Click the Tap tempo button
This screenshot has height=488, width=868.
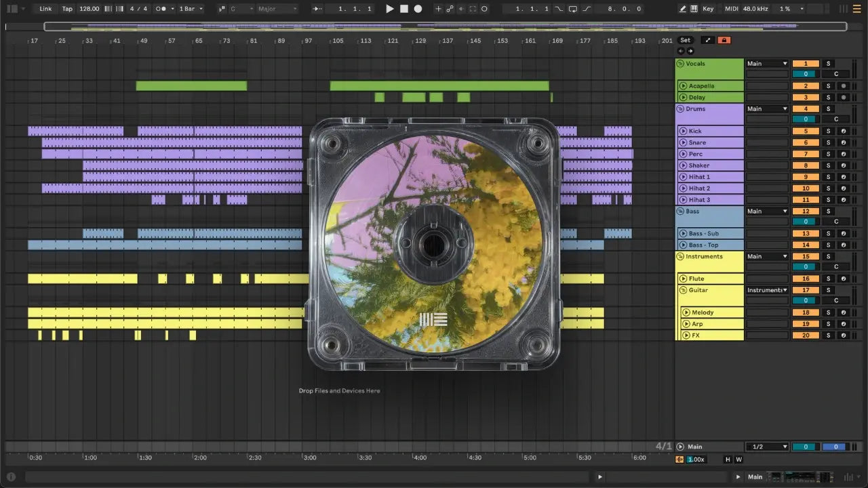67,9
